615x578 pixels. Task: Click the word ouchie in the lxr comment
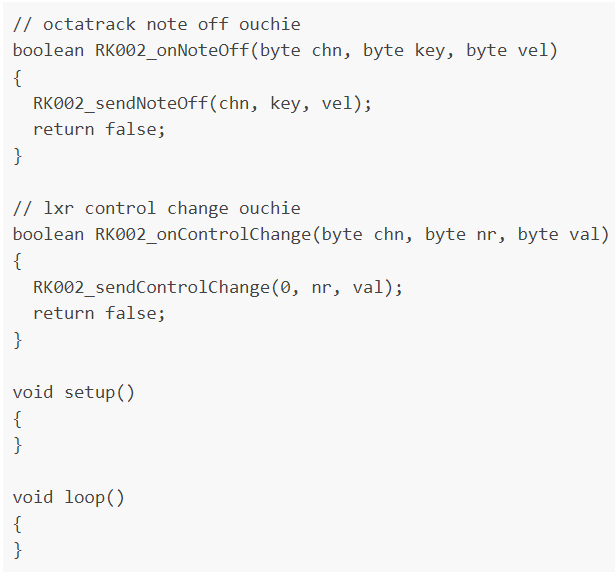[269, 208]
